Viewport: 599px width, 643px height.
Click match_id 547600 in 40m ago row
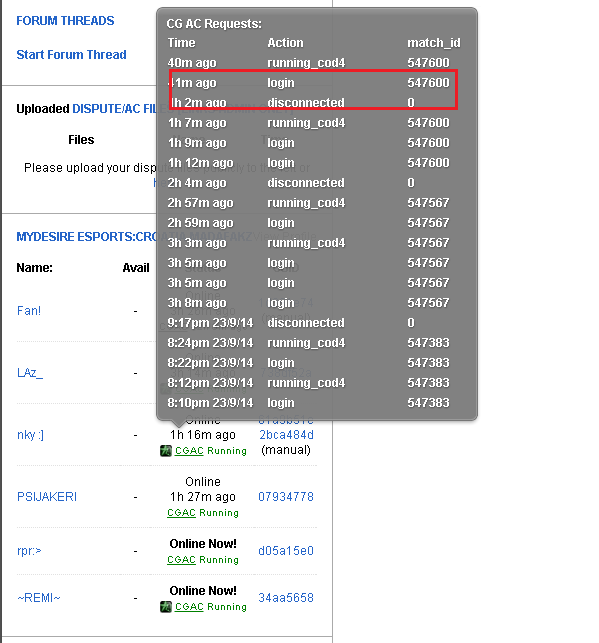pos(428,63)
